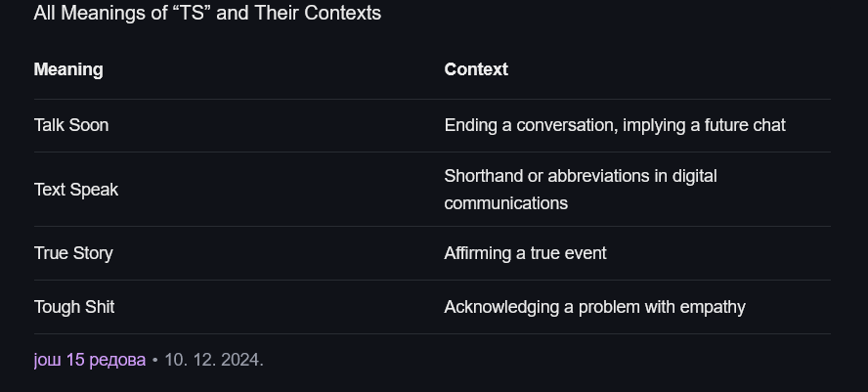Select the Context column header
Viewport: 868px width, 392px height.
click(x=476, y=69)
